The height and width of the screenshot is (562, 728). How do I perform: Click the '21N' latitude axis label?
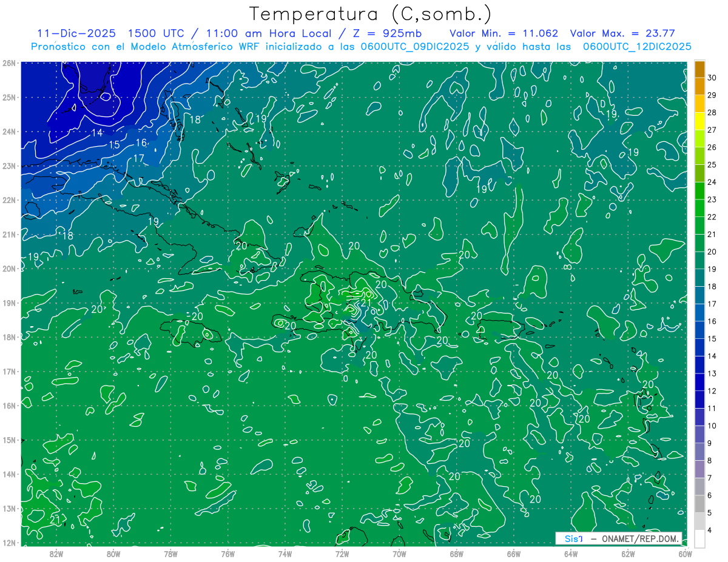point(8,234)
